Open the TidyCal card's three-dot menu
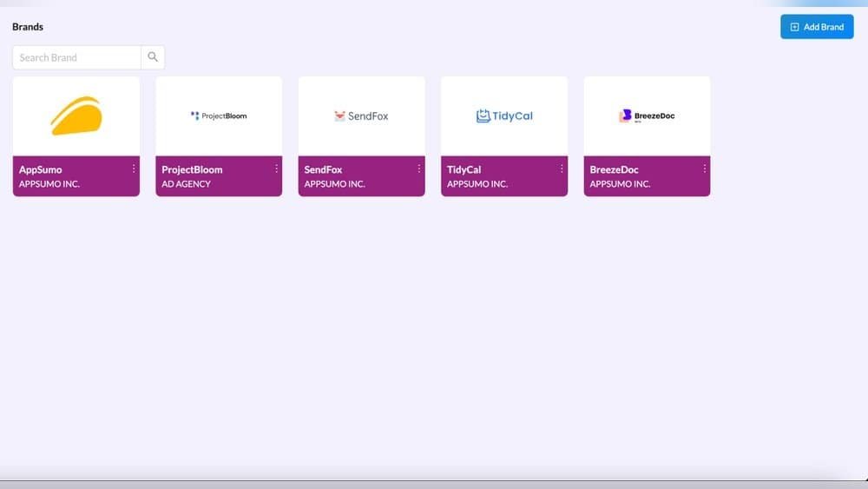Screen dimensions: 868x489 click(x=562, y=169)
